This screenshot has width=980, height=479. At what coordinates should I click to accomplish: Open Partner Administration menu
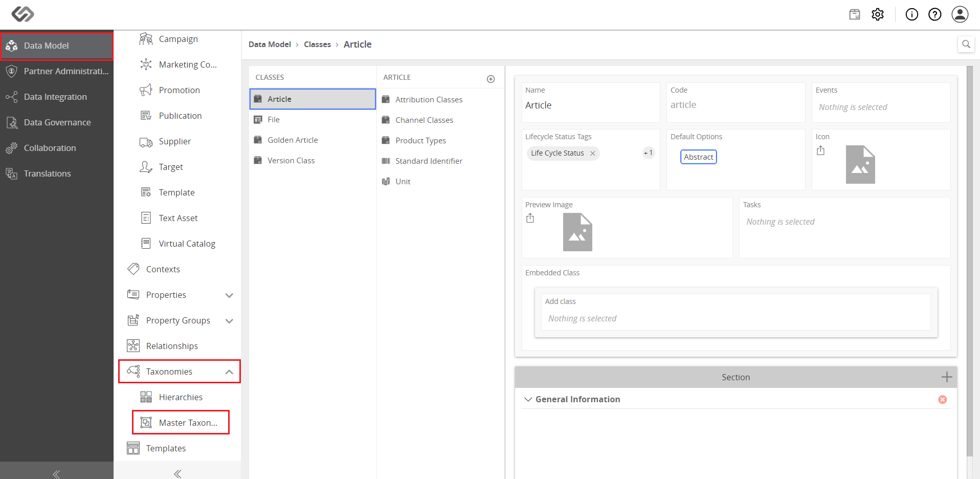tap(57, 71)
